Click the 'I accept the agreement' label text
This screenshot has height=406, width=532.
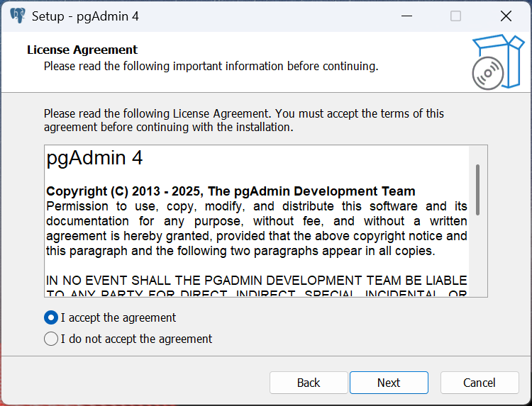[x=118, y=317]
